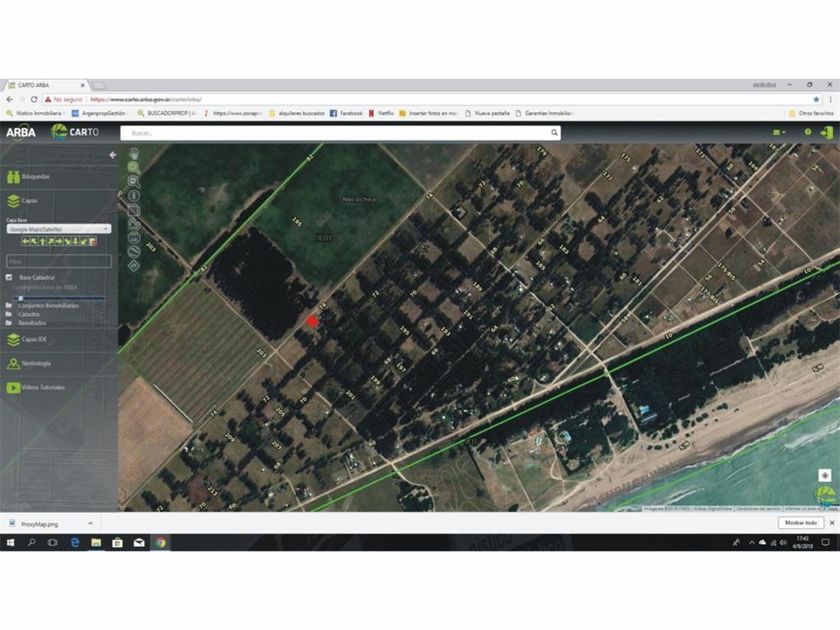840x630 pixels.
Task: Open the ProxyMap.png downloaded file
Action: [x=39, y=524]
